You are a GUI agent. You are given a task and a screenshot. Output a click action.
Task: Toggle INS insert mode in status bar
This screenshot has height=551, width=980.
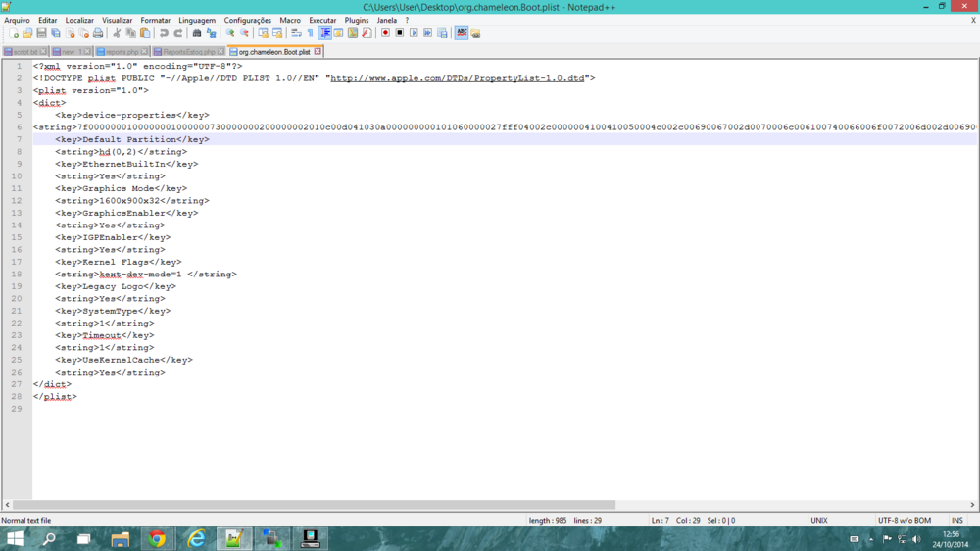[956, 521]
